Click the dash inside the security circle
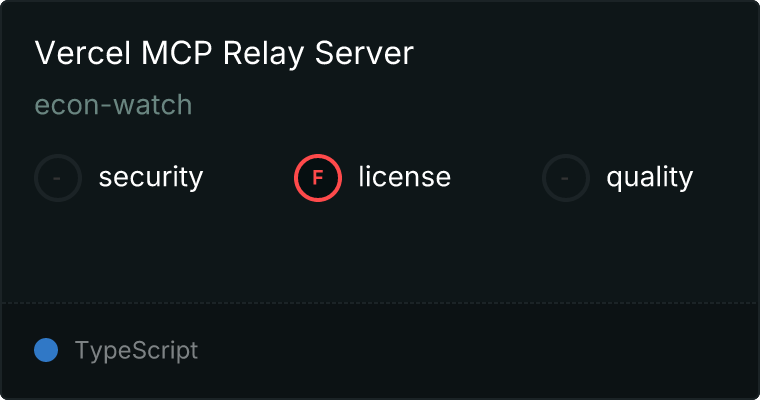 click(x=57, y=178)
